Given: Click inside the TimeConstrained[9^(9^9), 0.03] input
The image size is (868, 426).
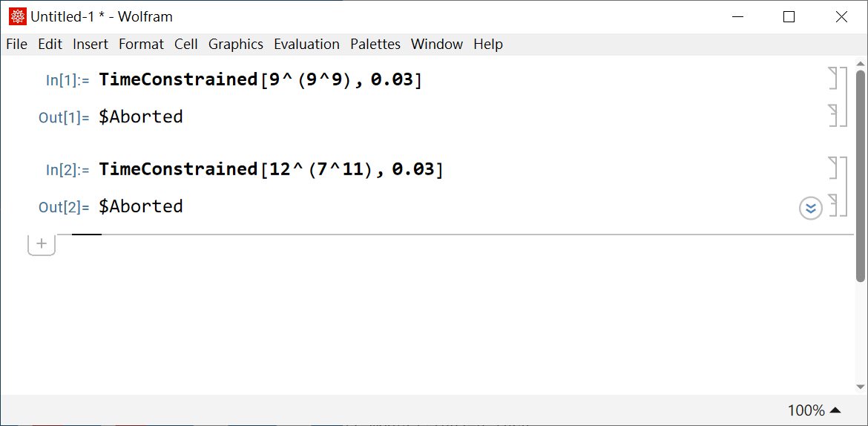Looking at the screenshot, I should tap(260, 79).
